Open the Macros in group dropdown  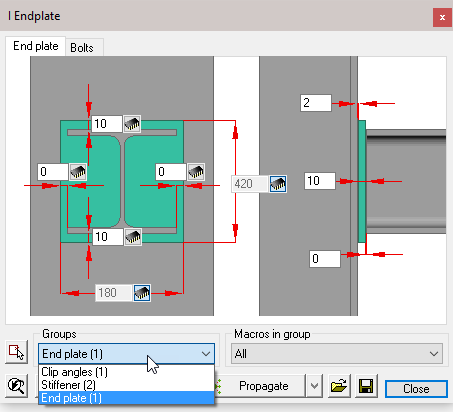(x=337, y=354)
